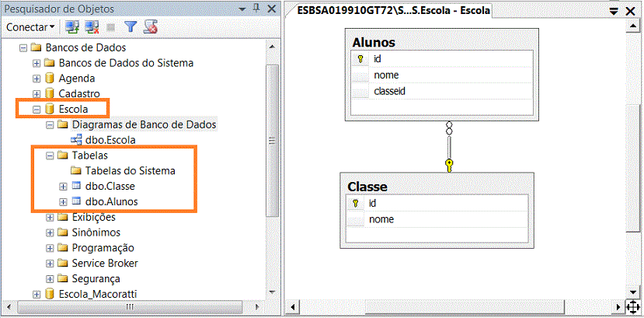Select the dbo.Escola diagram label
This screenshot has height=318, width=644.
(110, 140)
